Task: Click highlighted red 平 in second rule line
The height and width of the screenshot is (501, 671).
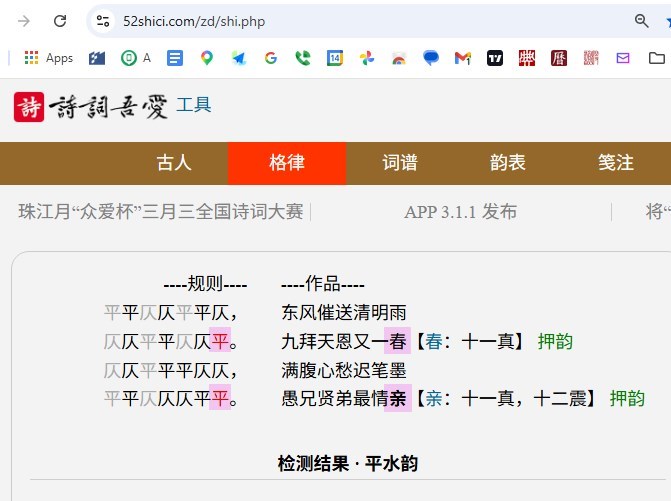Action: tap(220, 341)
